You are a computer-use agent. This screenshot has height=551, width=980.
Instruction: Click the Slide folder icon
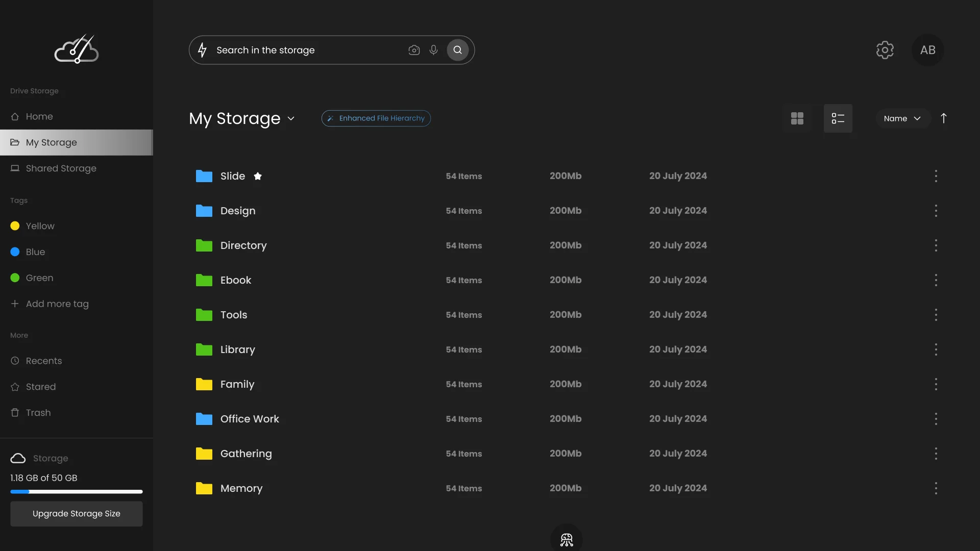[204, 176]
